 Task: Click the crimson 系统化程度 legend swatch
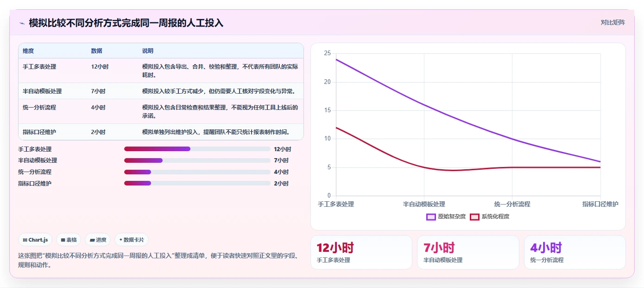point(474,217)
